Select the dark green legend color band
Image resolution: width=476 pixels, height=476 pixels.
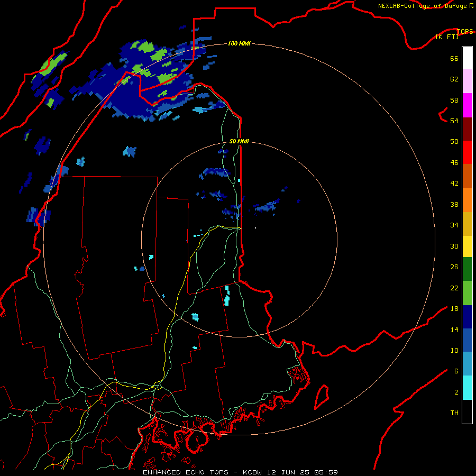467,269
